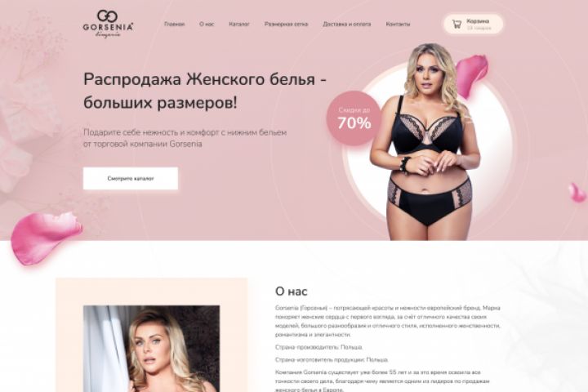Open the Размерная сетка page
This screenshot has height=392, width=588.
[286, 24]
